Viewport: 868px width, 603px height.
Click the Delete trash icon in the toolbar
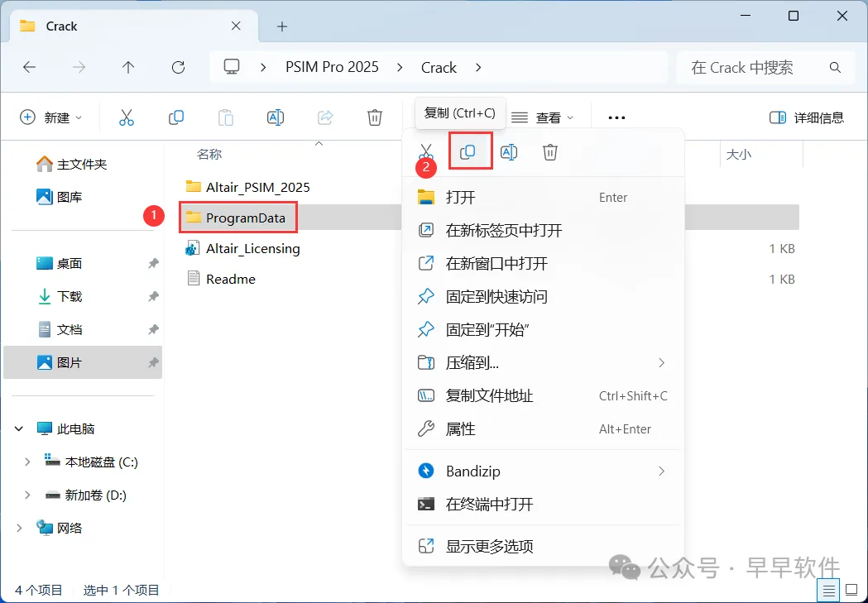(375, 117)
